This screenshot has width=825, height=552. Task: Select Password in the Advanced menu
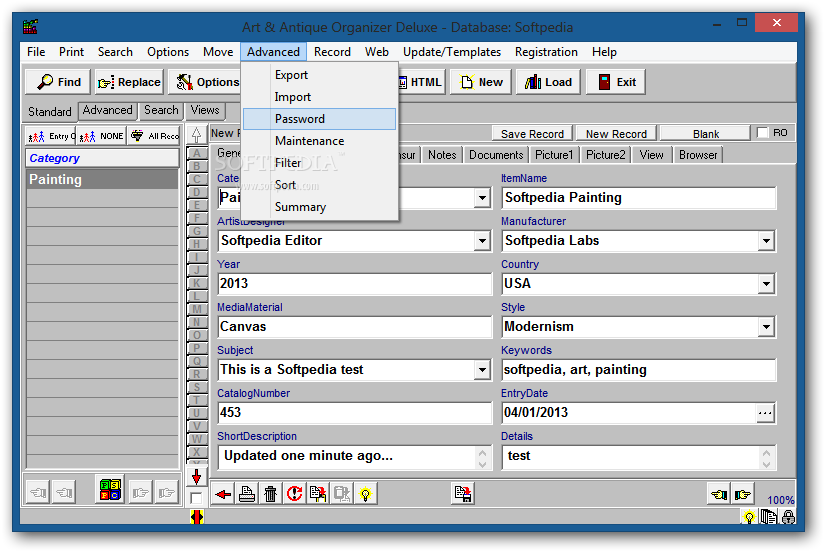coord(319,119)
